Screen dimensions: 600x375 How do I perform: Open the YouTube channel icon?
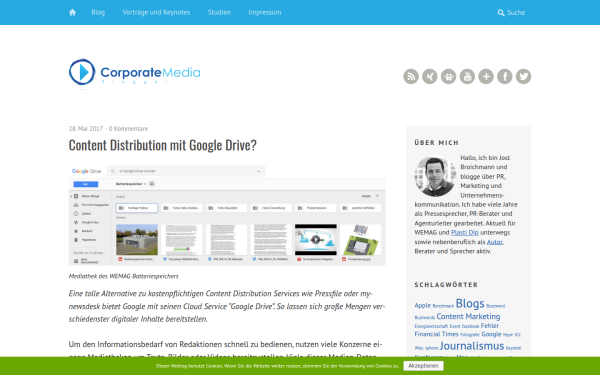[x=467, y=76]
